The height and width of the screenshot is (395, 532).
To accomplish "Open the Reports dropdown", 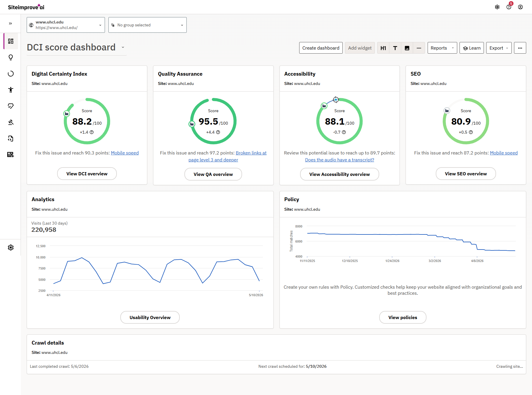I will tap(442, 48).
